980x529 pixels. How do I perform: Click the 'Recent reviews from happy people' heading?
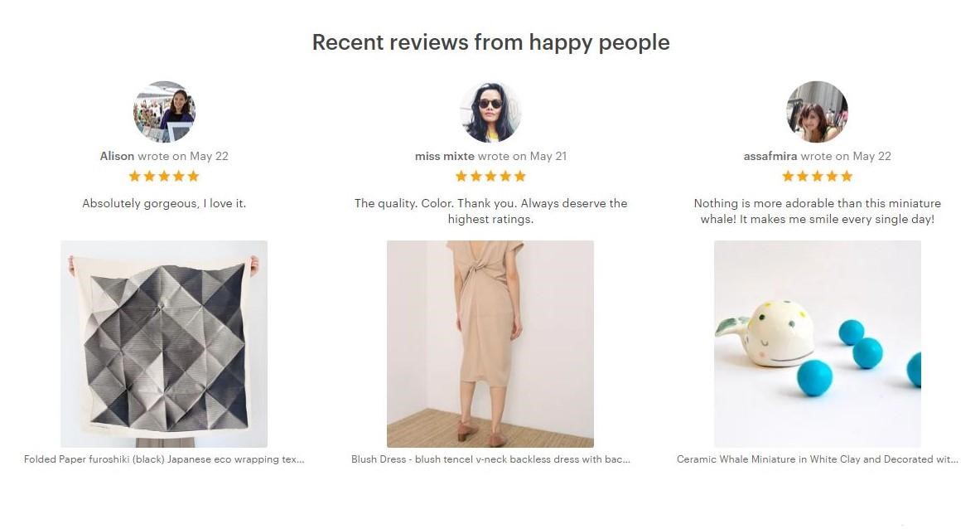pyautogui.click(x=490, y=42)
